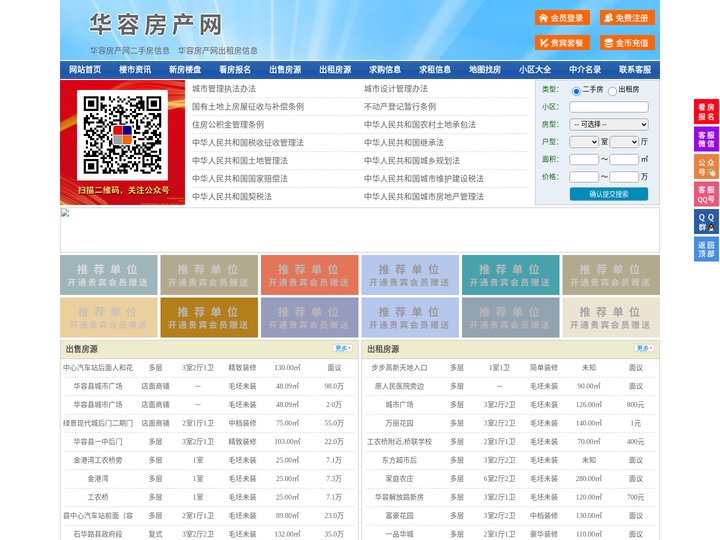Open the 室 count dropdown
720x540 pixels.
pyautogui.click(x=584, y=142)
